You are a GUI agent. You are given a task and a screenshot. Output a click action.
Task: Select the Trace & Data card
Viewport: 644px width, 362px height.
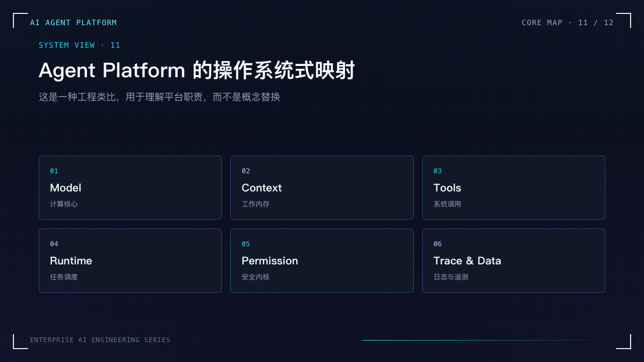[514, 261]
